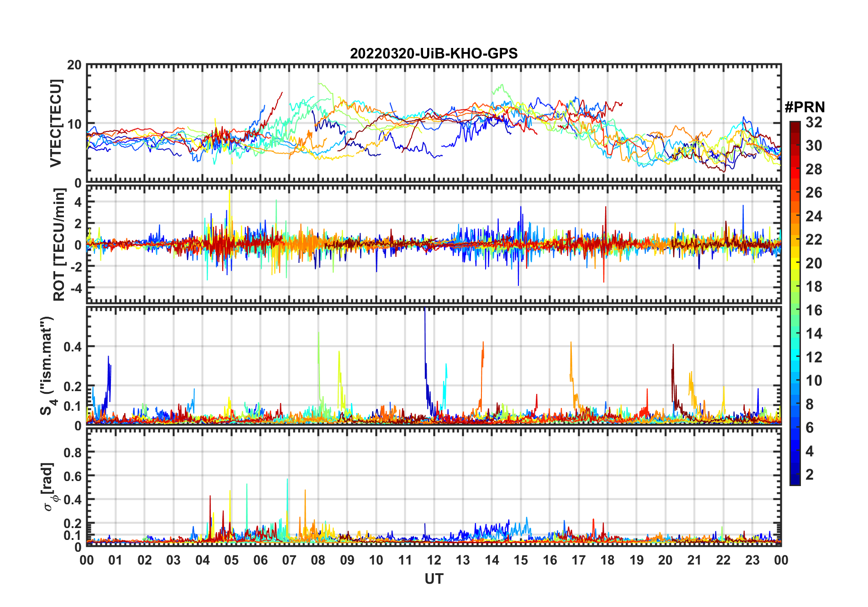Click ROT y-axis tick label -4

coord(76,288)
